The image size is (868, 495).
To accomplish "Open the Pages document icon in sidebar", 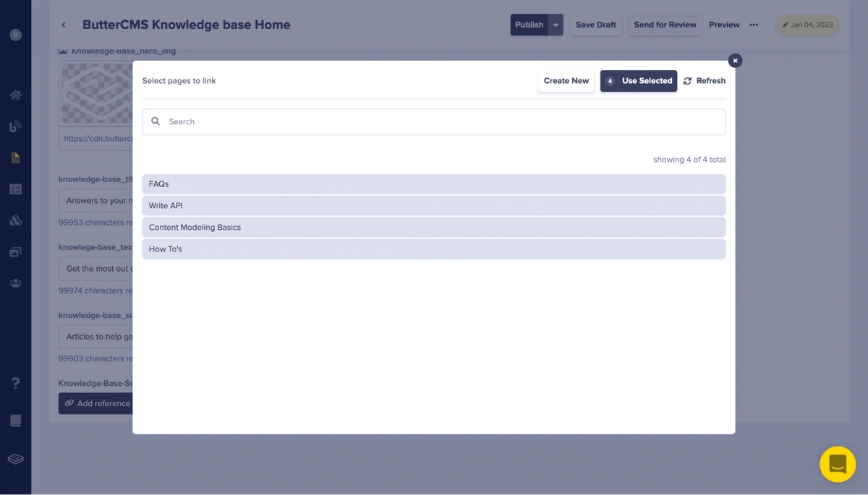I will click(15, 158).
